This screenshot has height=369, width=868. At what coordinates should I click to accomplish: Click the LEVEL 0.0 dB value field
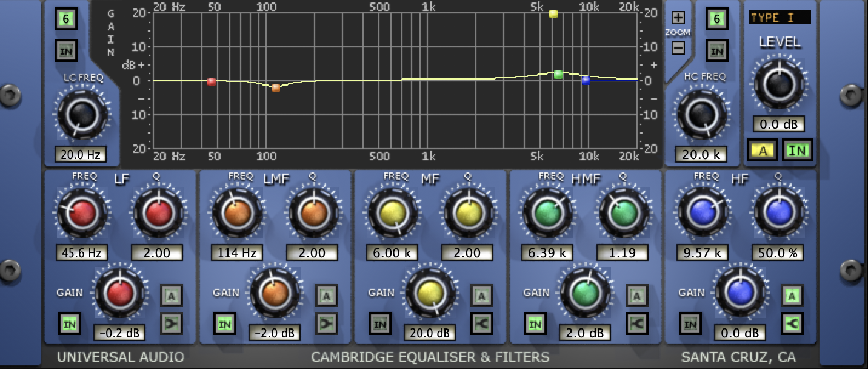[x=779, y=125]
